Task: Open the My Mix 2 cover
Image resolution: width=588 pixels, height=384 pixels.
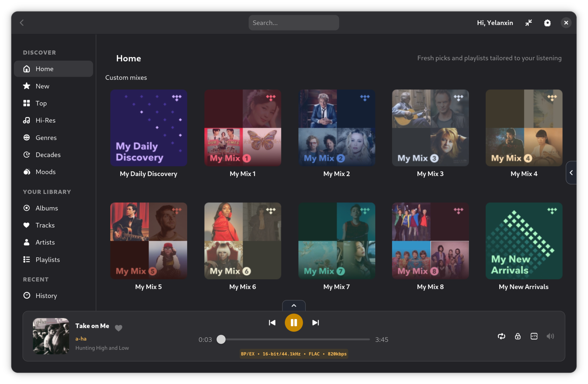Action: [337, 128]
